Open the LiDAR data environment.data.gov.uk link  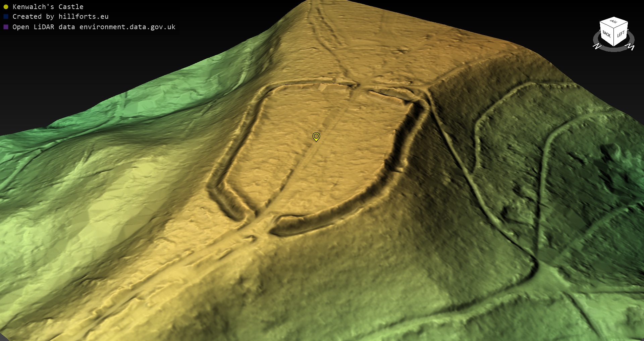click(x=94, y=27)
